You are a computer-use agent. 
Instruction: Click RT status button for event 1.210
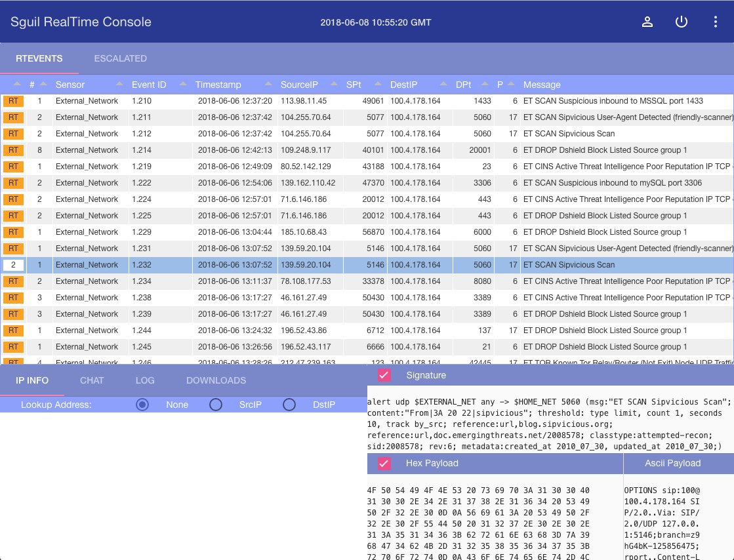tap(13, 101)
